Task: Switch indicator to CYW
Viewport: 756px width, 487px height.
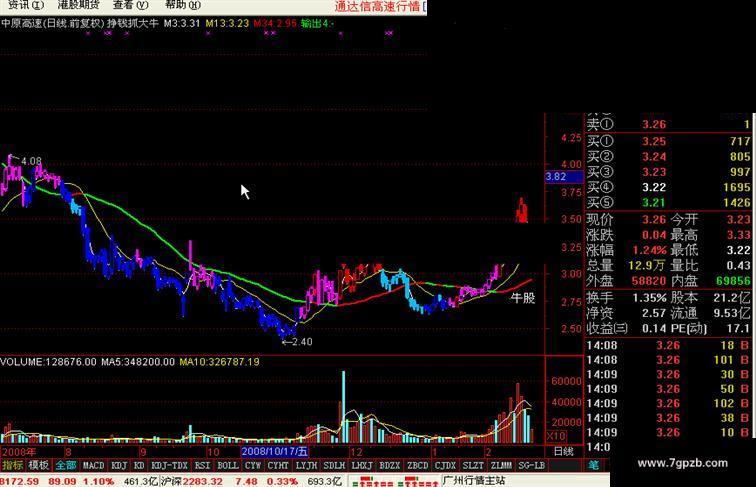Action: (253, 465)
